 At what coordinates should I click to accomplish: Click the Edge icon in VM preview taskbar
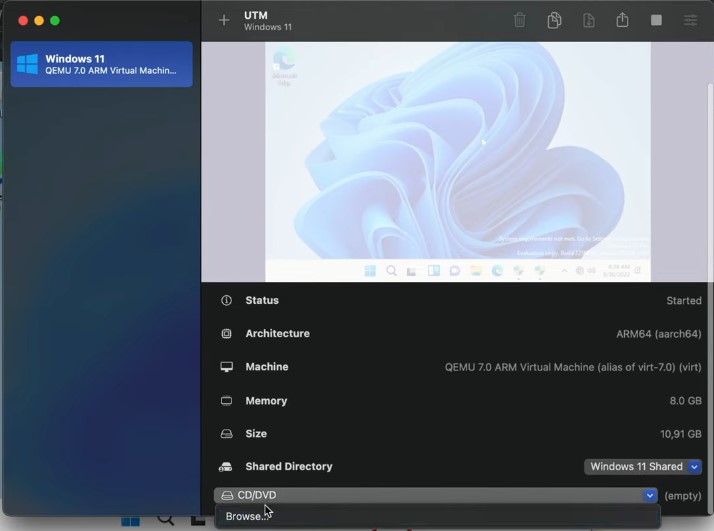[x=497, y=271]
